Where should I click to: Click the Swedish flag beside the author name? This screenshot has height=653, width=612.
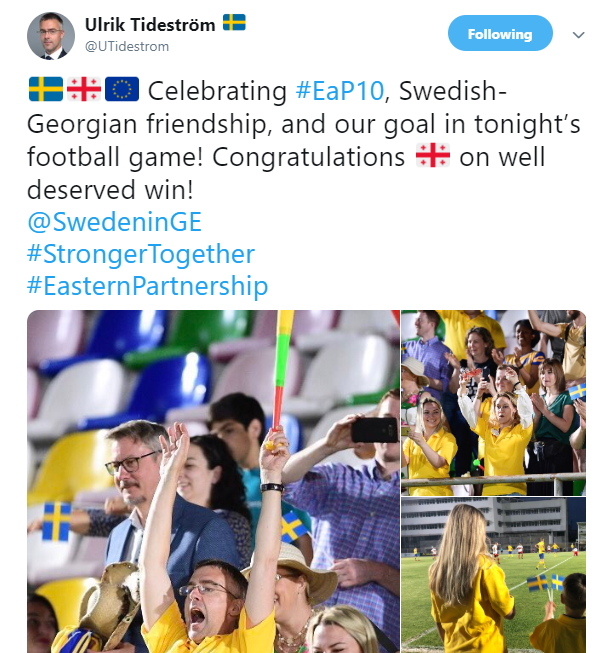[235, 23]
